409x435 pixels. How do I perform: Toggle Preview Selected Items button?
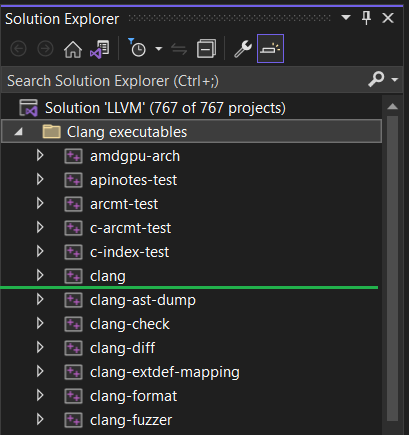(x=270, y=48)
